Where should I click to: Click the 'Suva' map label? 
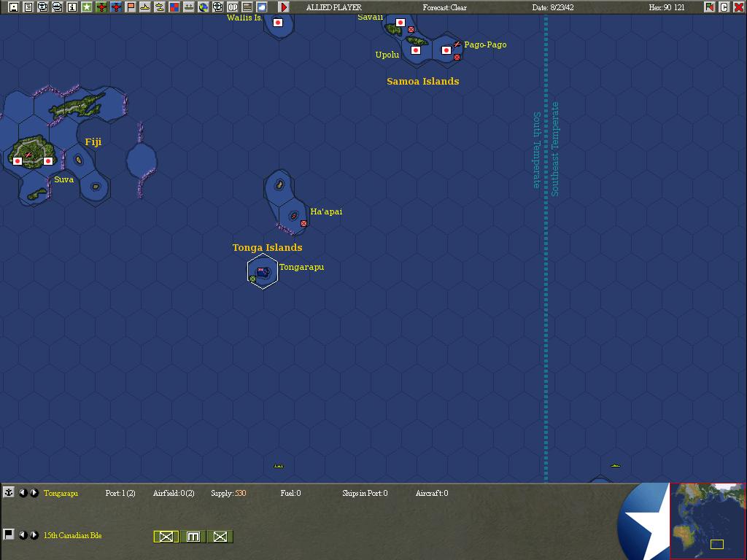click(64, 179)
